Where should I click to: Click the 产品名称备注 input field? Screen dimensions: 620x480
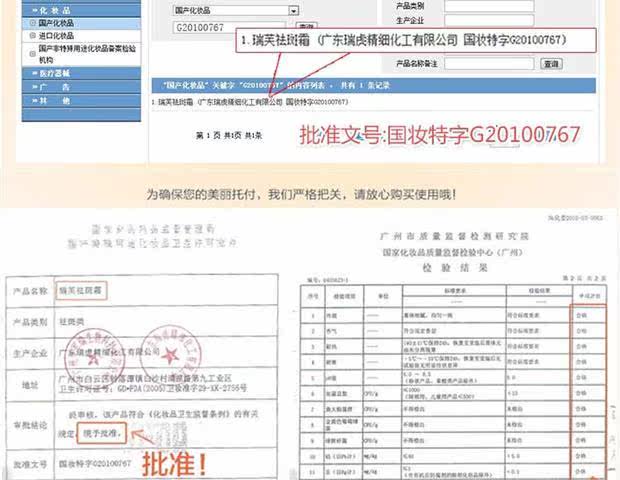[489, 64]
